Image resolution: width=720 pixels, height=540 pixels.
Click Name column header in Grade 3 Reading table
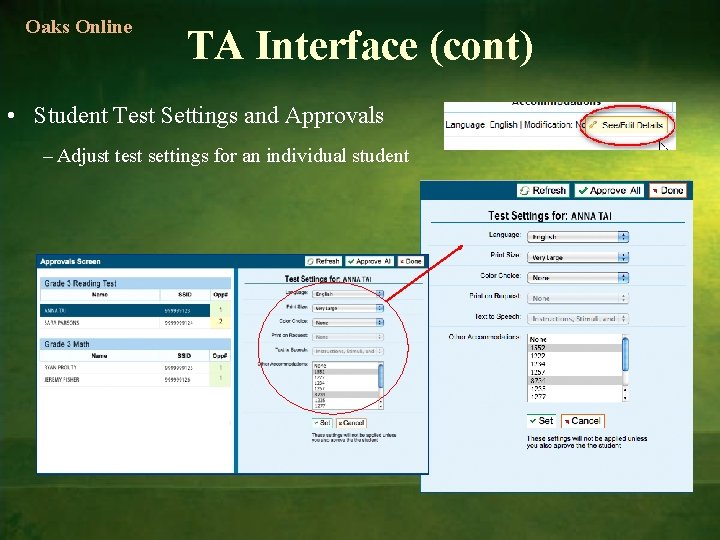(x=100, y=295)
